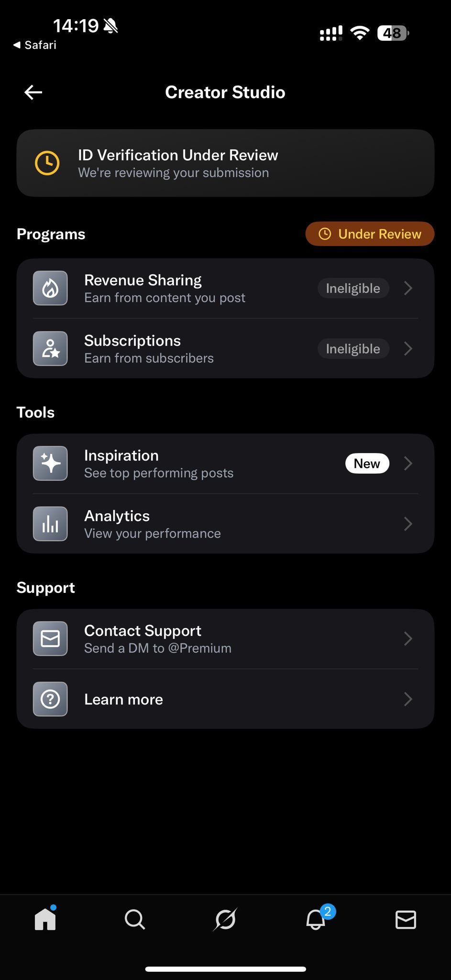Return to Safari via status bar link
The image size is (451, 980).
pyautogui.click(x=34, y=45)
